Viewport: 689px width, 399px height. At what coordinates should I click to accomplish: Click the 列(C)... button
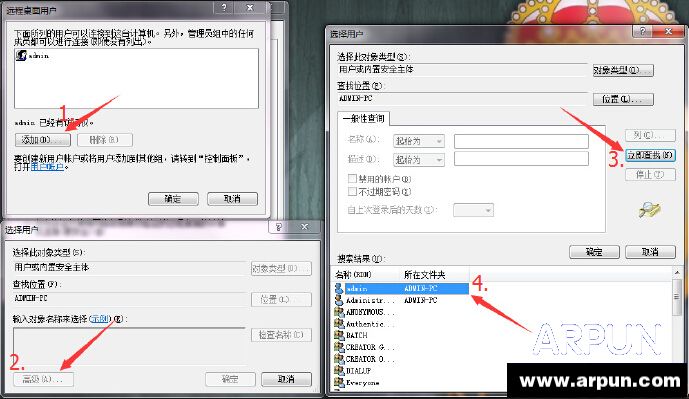click(650, 135)
